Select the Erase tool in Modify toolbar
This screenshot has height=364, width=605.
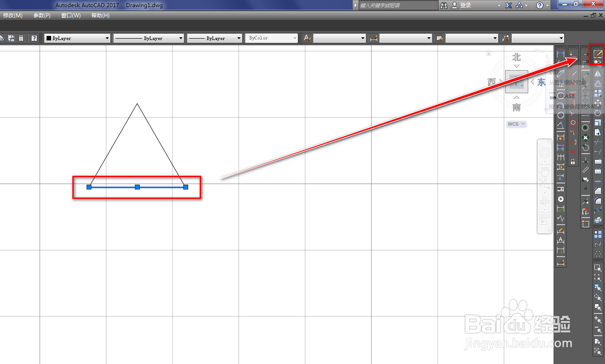(x=597, y=54)
